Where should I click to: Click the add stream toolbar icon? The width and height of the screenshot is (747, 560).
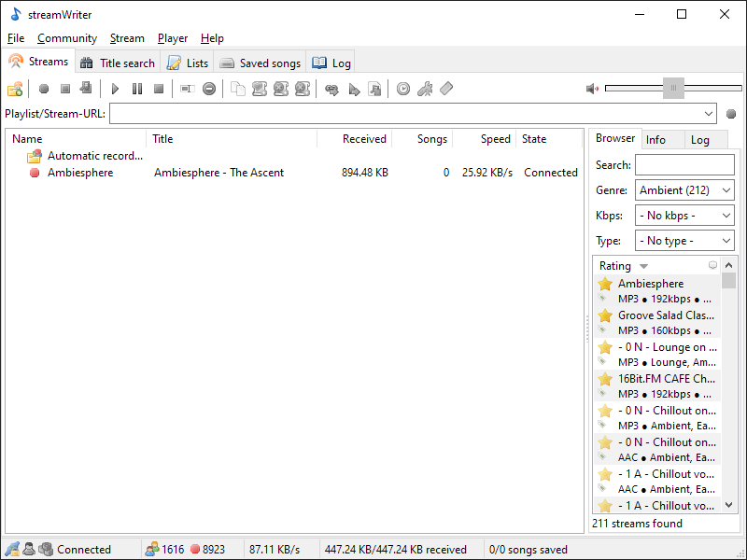(x=15, y=89)
